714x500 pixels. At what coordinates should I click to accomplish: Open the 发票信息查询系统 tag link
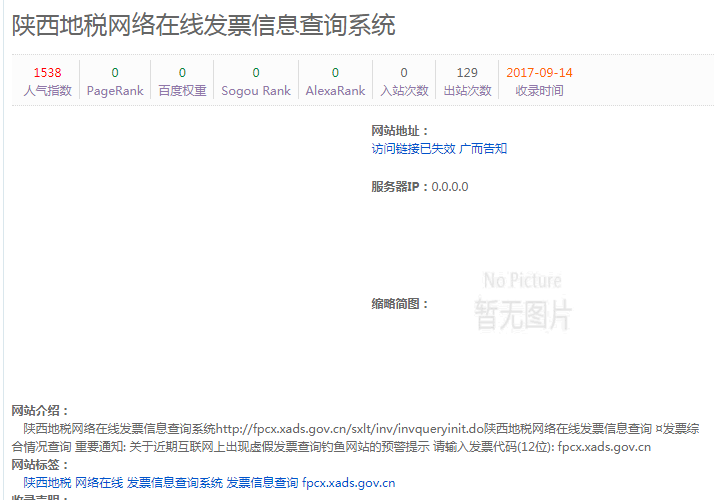[175, 483]
